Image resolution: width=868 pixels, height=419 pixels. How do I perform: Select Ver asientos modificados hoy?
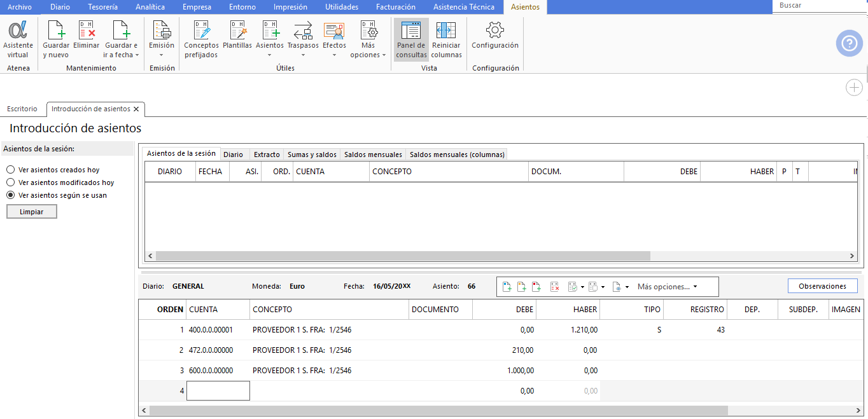pos(10,182)
